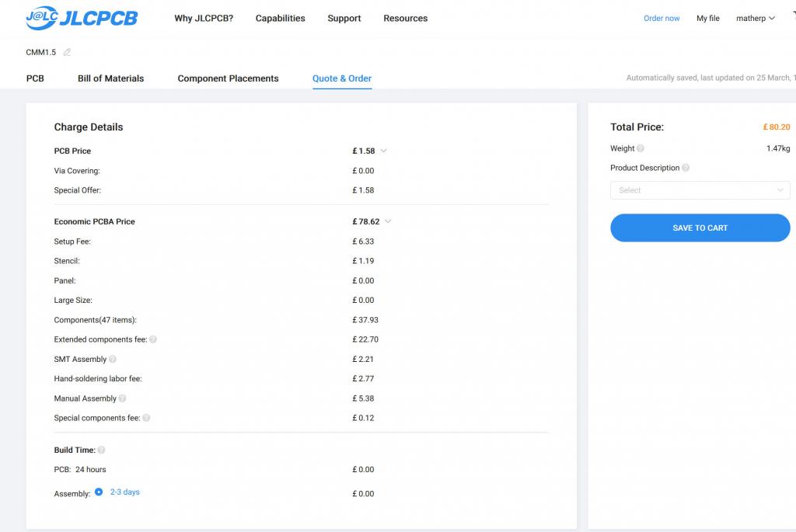Switch to the Bill of Materials tab
796x532 pixels.
tap(110, 78)
